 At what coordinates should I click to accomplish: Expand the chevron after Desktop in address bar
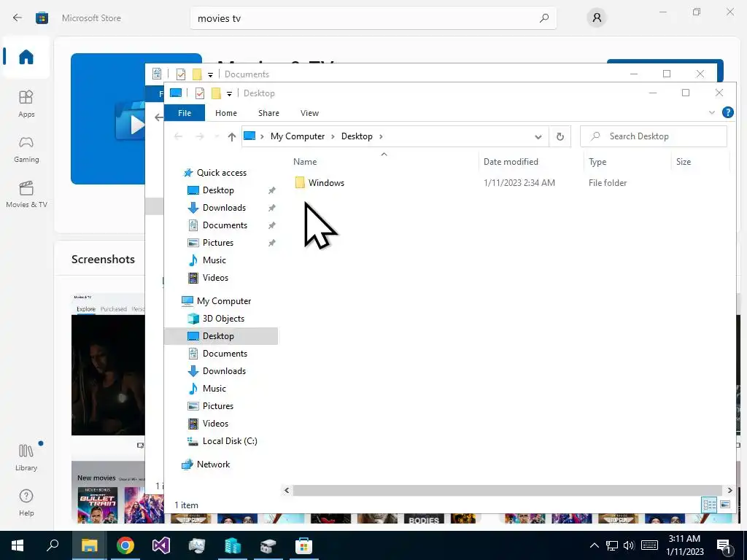pos(381,136)
